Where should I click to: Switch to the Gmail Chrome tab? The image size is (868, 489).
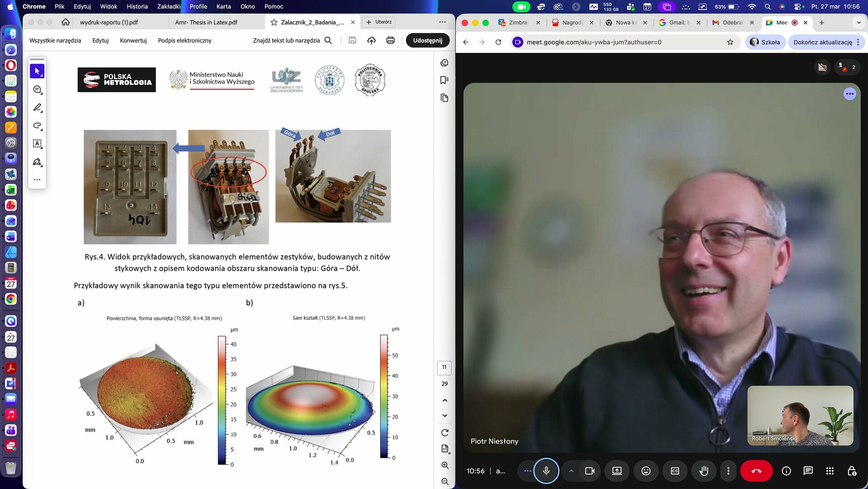680,23
